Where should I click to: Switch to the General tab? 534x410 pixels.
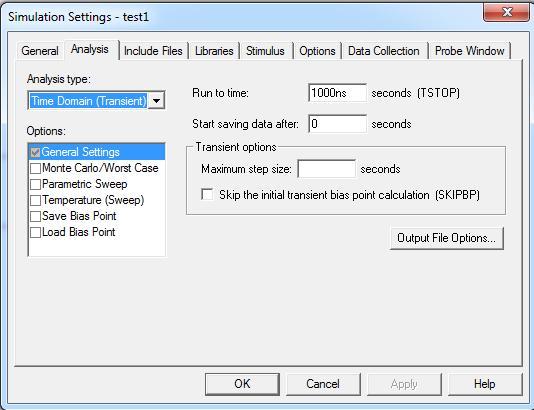tap(40, 51)
